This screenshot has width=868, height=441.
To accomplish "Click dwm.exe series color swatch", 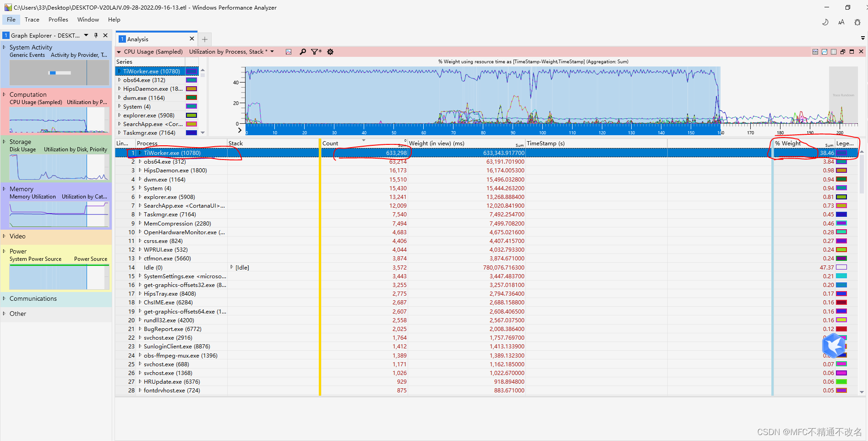I will [x=191, y=98].
